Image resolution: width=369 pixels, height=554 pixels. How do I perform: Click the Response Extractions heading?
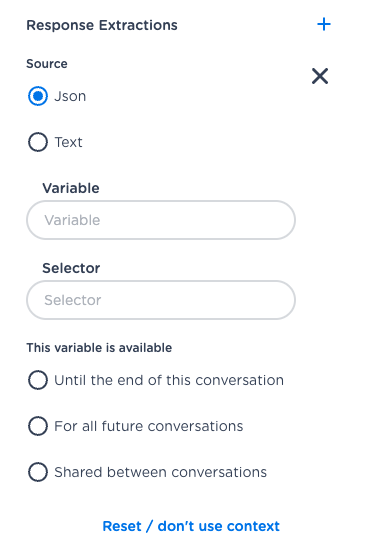[102, 25]
